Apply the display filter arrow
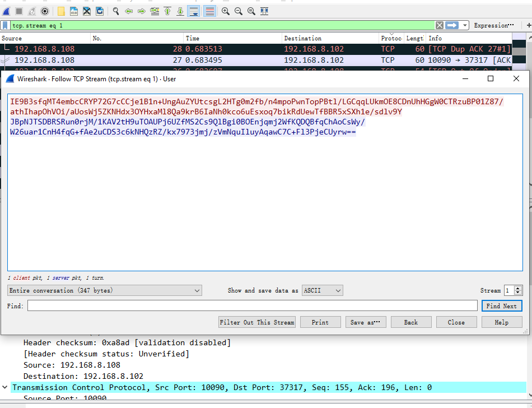Viewport: 532px width, 408px height. coord(452,25)
